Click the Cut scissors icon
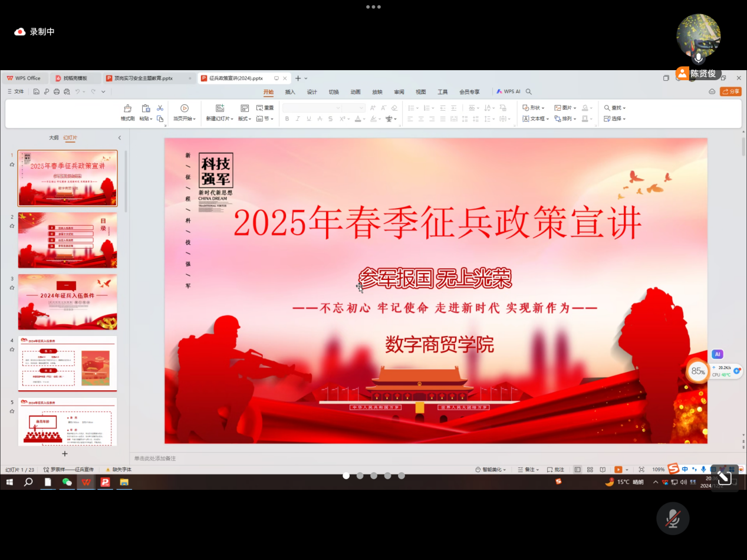Viewport: 747px width, 560px height. (160, 108)
